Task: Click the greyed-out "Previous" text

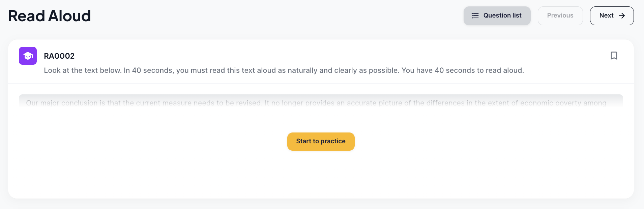Action: pyautogui.click(x=560, y=16)
